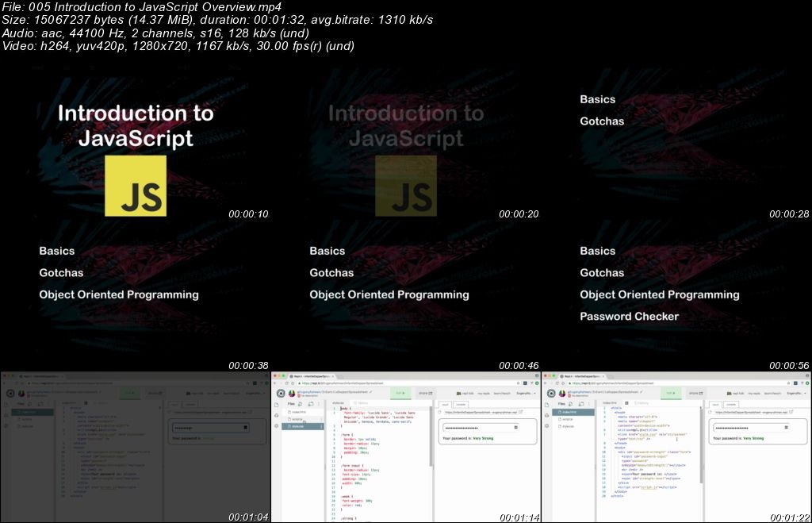Click "Gotchas" in the 00:00:28 frame
The width and height of the screenshot is (812, 523).
[602, 121]
